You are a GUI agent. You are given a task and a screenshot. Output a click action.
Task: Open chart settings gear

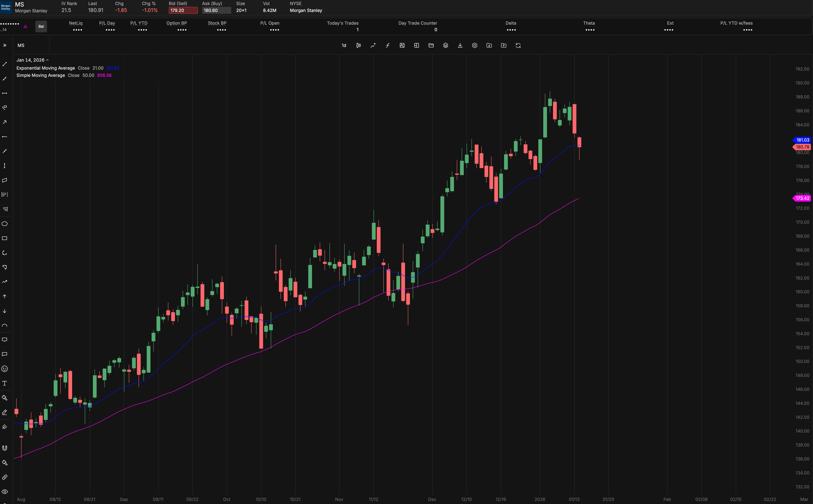pos(474,45)
